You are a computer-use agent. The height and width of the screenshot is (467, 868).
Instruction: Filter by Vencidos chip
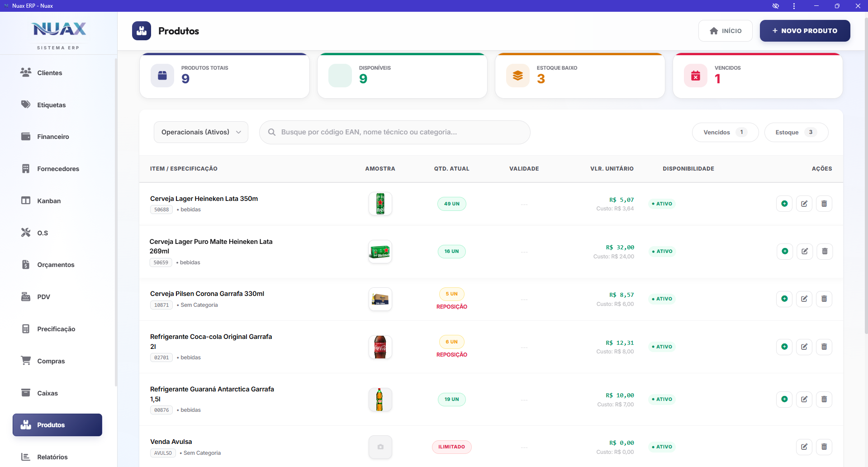click(725, 132)
